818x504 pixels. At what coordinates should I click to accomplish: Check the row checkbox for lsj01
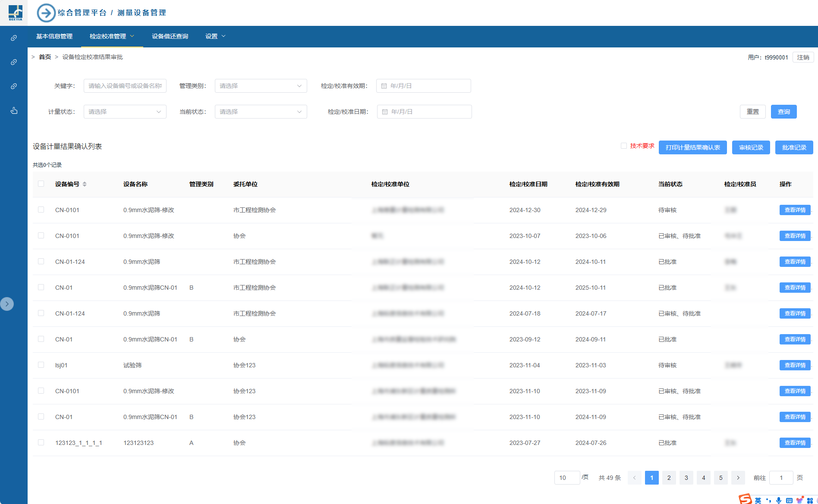[41, 365]
